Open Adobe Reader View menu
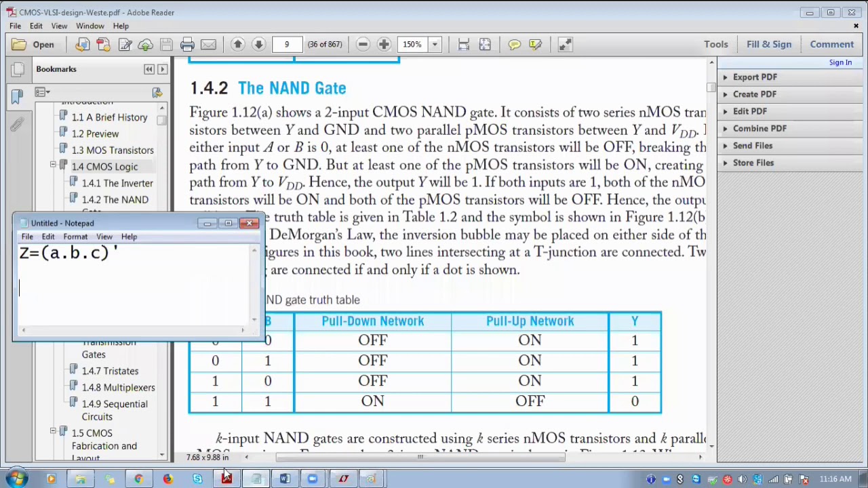Screen dimensions: 868x488 click(59, 26)
